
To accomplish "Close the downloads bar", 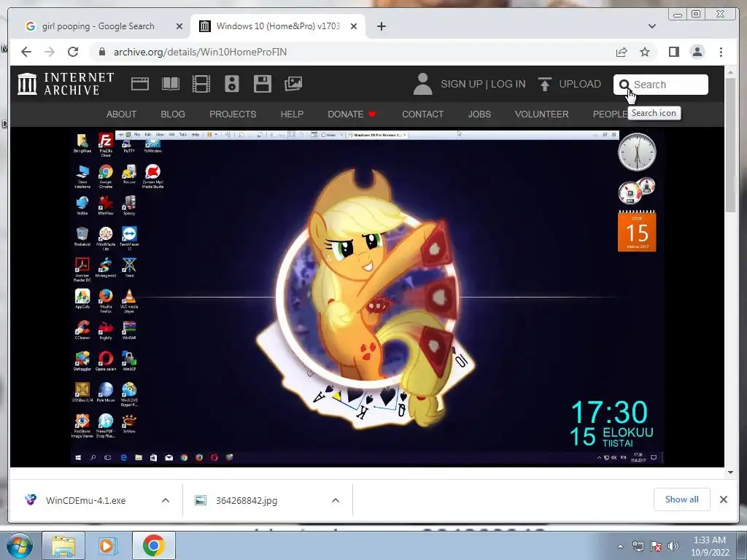I will (x=723, y=499).
